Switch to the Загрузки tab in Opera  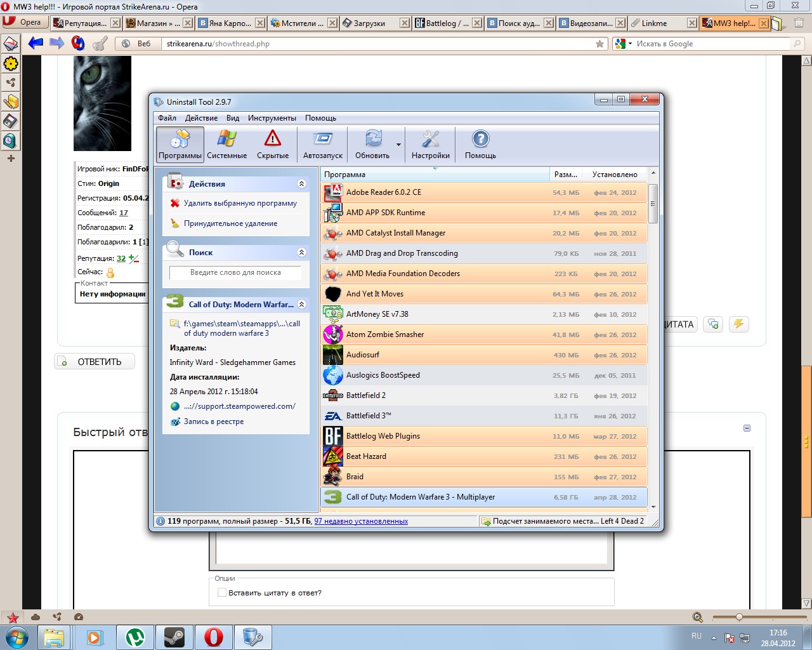coord(375,23)
